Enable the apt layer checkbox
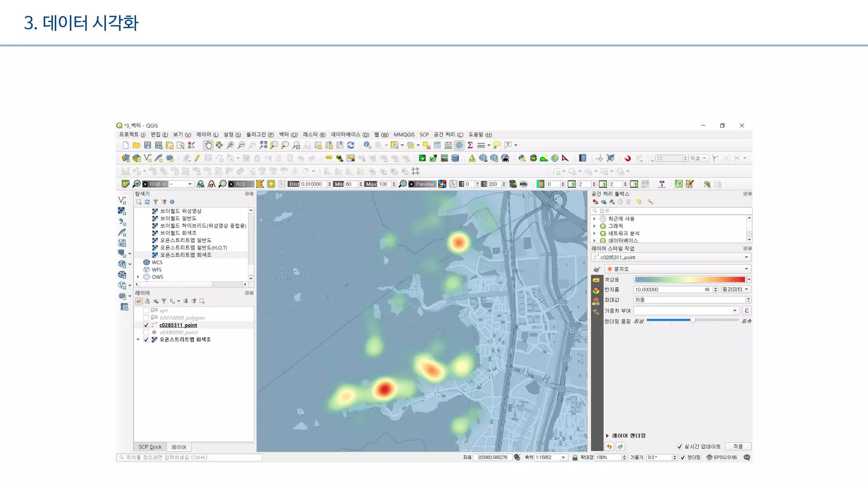Viewport: 868px width, 488px height. pos(146,311)
